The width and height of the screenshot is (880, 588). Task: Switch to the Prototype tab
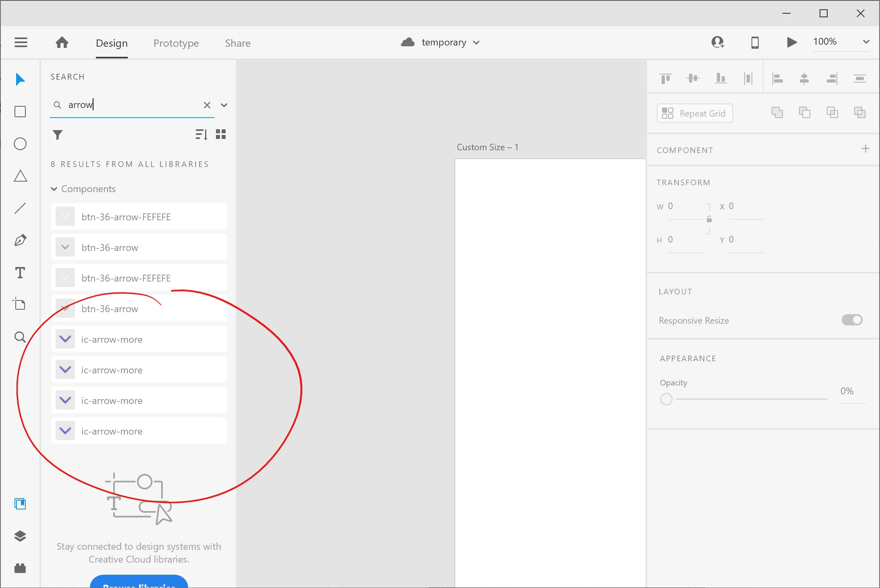pyautogui.click(x=176, y=43)
